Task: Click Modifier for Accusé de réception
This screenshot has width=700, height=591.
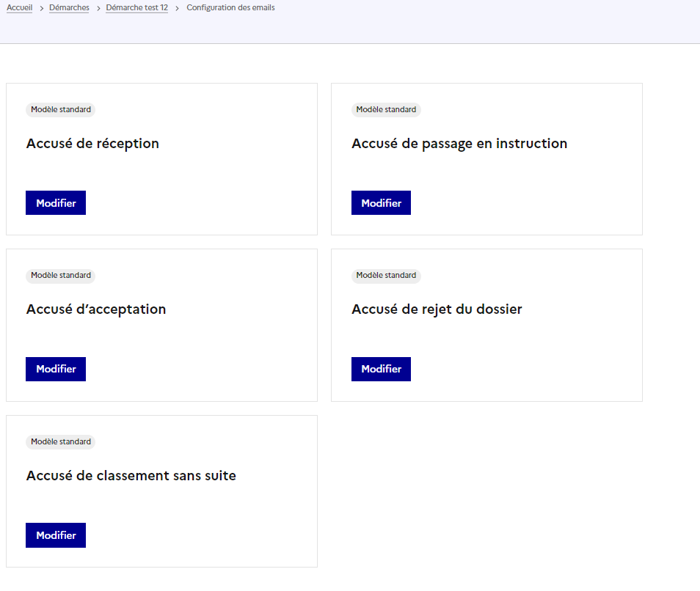Action: pos(56,203)
